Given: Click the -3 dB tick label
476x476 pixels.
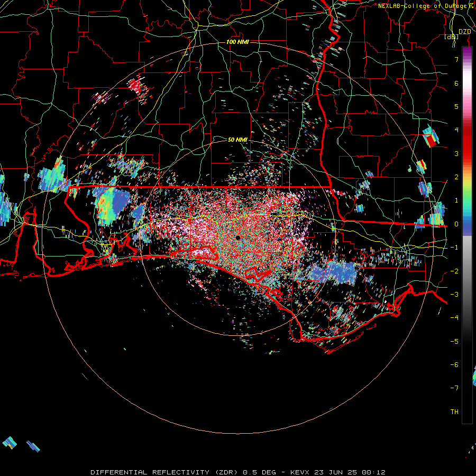Looking at the screenshot, I should (x=454, y=294).
